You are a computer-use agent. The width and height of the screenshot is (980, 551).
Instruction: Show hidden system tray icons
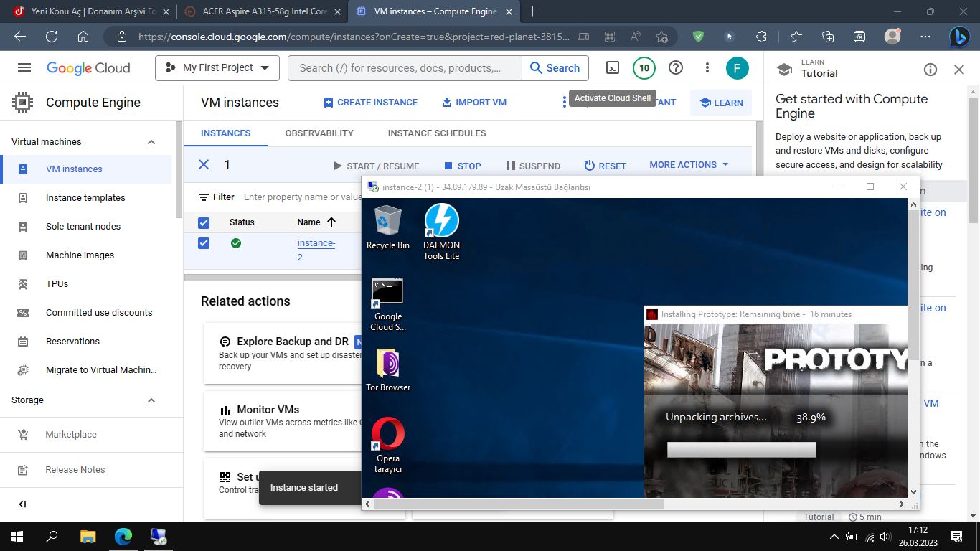click(834, 537)
